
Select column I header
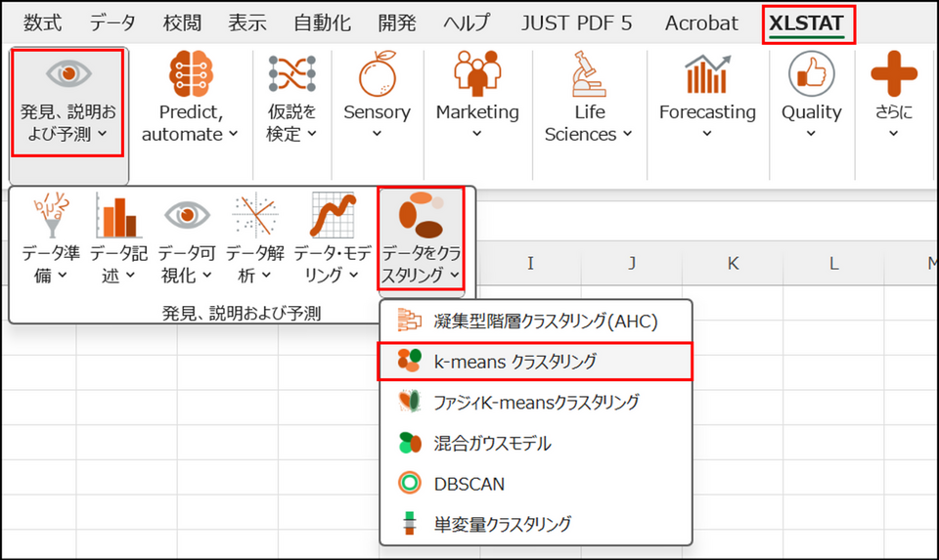(x=530, y=263)
